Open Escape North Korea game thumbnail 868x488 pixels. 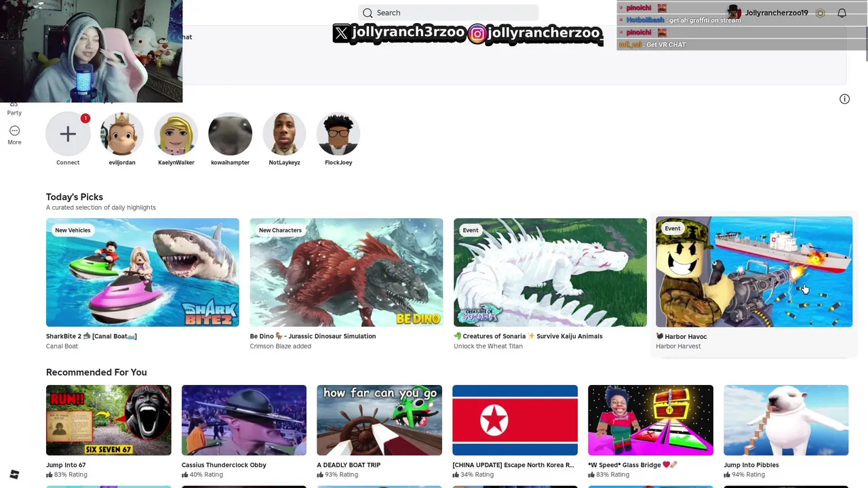(x=515, y=420)
